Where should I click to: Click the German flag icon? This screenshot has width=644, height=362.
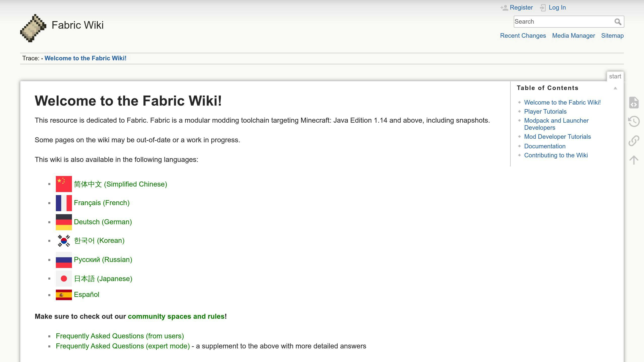(64, 222)
